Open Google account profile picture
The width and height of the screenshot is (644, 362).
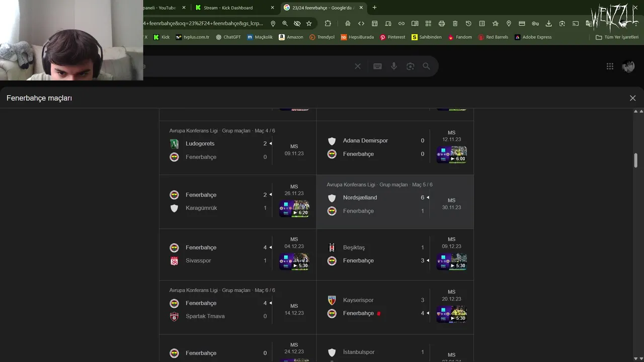pyautogui.click(x=628, y=66)
